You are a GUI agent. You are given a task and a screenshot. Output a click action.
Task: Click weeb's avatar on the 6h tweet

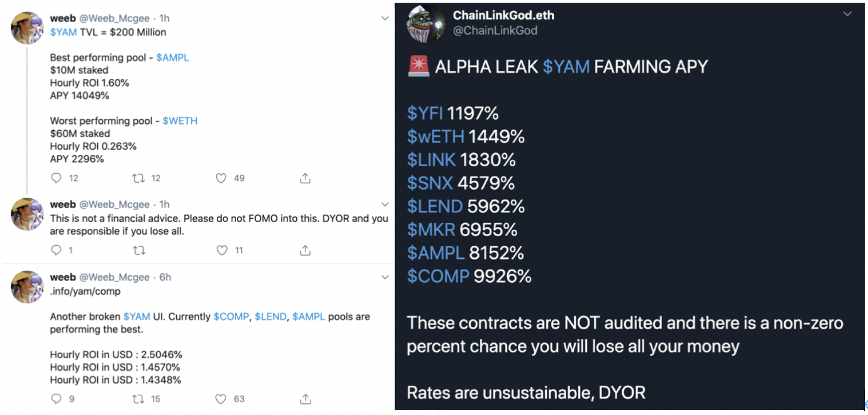27,287
